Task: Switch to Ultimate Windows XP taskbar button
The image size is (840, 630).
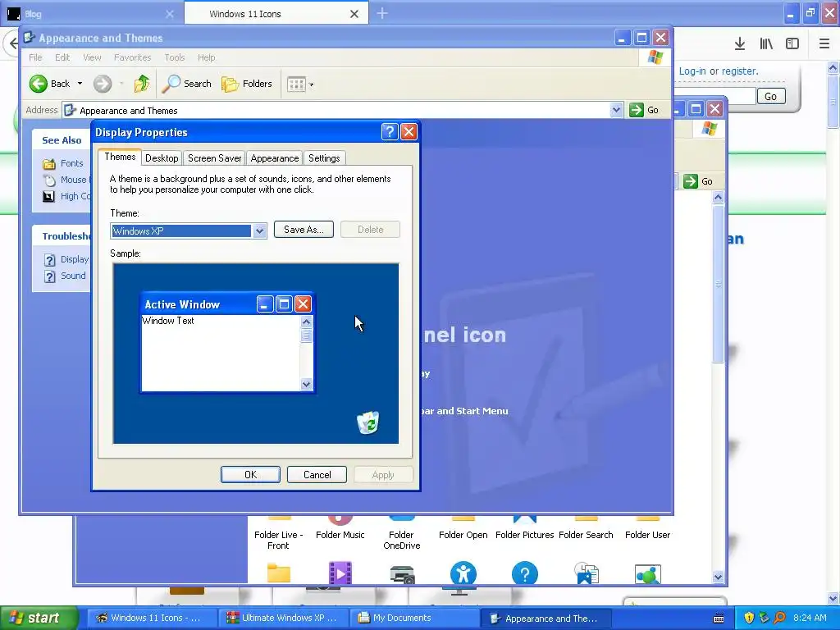Action: pyautogui.click(x=283, y=619)
